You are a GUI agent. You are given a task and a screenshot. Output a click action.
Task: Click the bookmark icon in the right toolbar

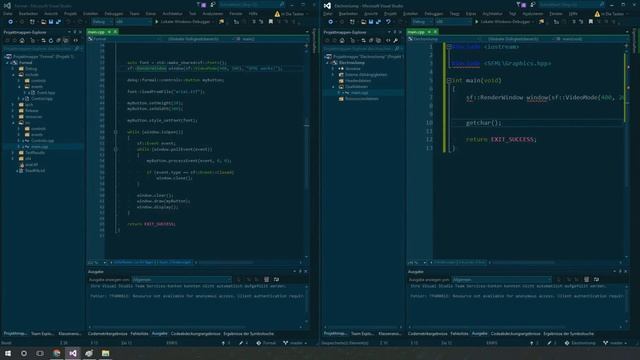click(x=591, y=22)
